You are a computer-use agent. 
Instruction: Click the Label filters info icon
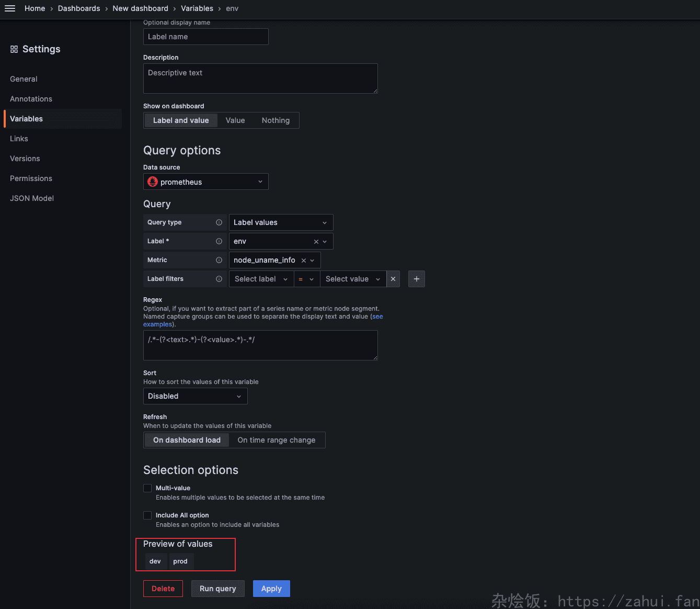(219, 279)
